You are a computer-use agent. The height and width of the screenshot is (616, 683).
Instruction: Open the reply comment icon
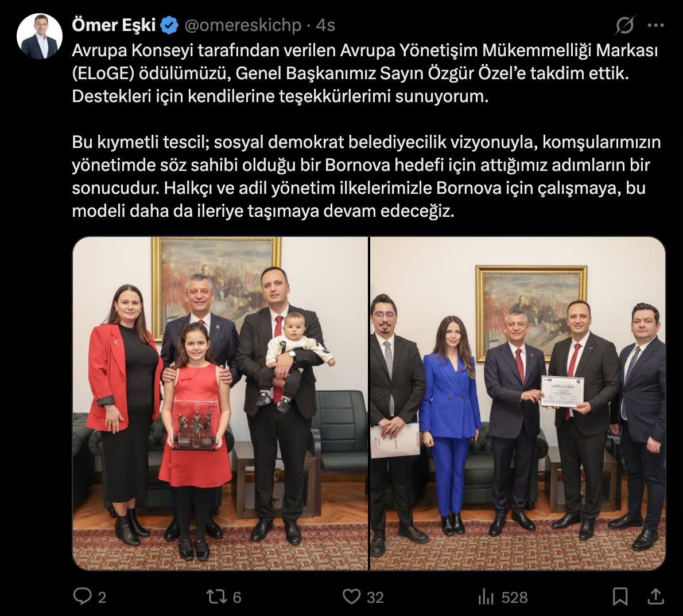[82, 596]
